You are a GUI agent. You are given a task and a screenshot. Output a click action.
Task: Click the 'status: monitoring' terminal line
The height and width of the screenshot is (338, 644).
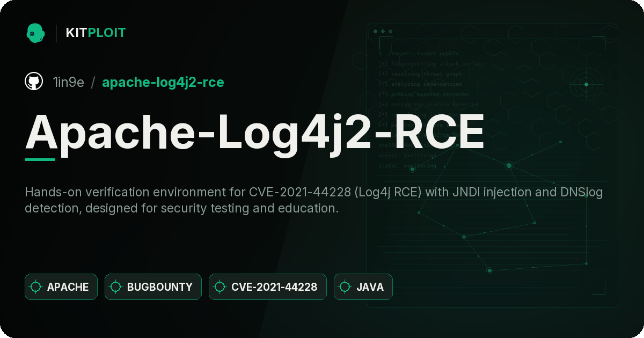click(x=407, y=166)
